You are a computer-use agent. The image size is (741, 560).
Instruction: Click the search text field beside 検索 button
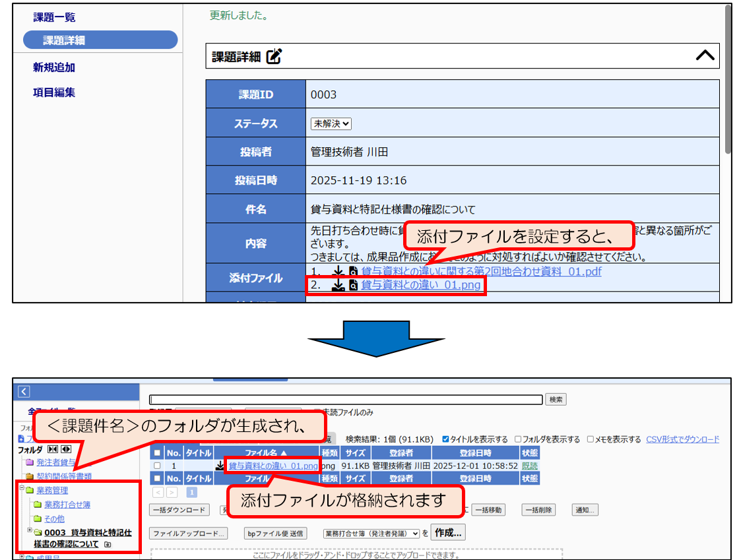tap(346, 400)
